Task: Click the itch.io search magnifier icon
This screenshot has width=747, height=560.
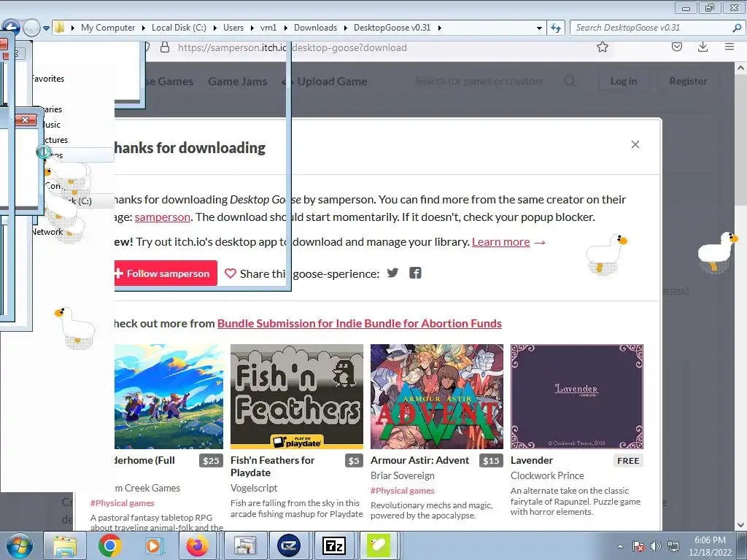Action: click(x=570, y=82)
